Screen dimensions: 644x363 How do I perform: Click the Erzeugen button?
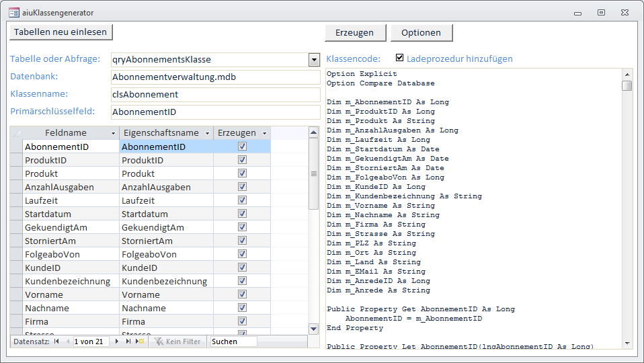[x=355, y=32]
